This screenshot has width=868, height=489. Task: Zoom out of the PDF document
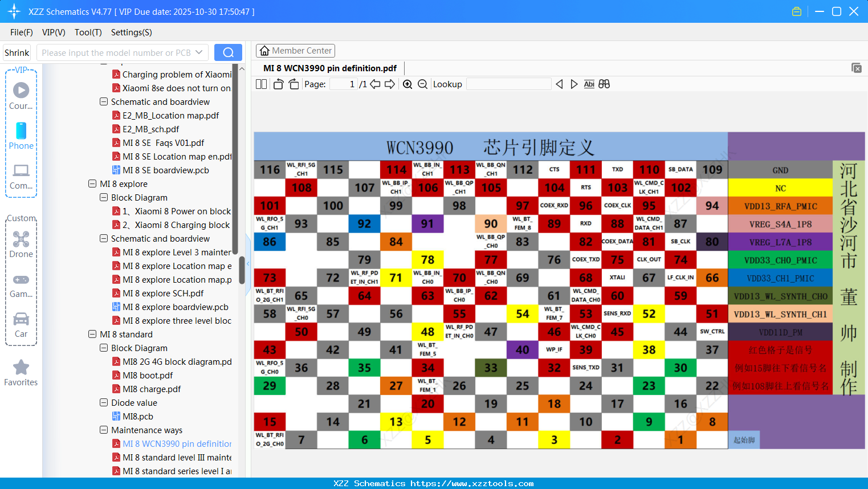(x=422, y=84)
